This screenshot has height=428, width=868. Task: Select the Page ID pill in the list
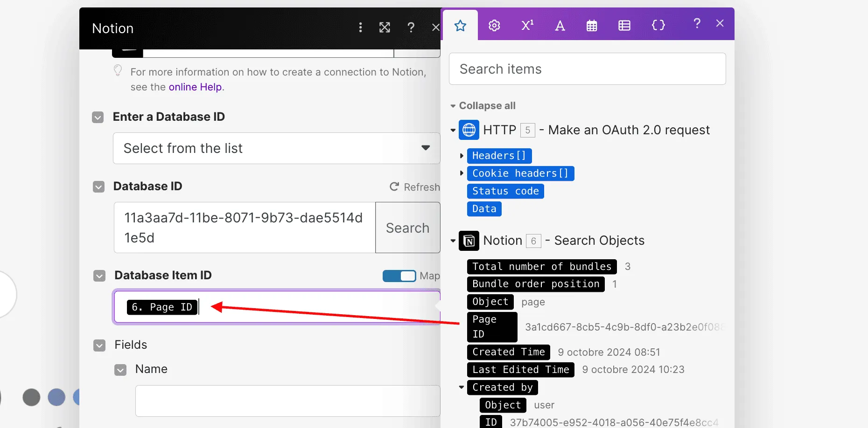pos(492,327)
